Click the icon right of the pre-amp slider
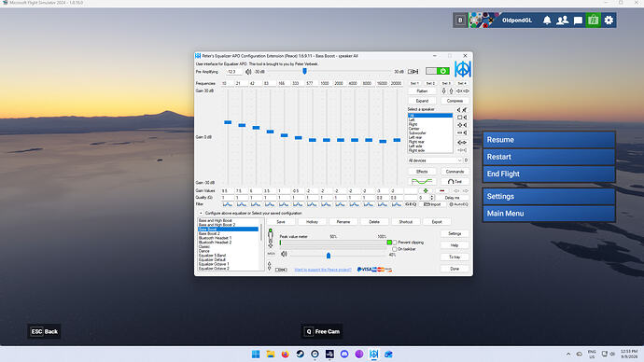This screenshot has width=644, height=362. click(x=413, y=72)
